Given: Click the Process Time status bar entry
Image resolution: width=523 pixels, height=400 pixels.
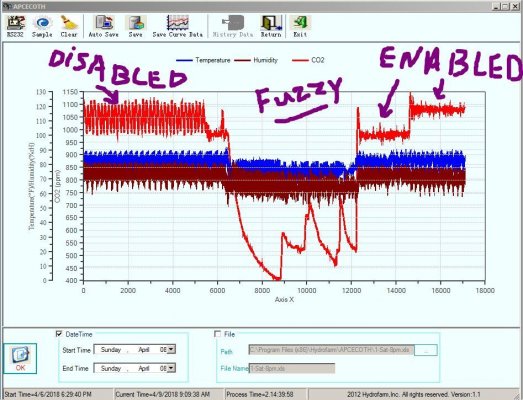Looking at the screenshot, I should [260, 395].
